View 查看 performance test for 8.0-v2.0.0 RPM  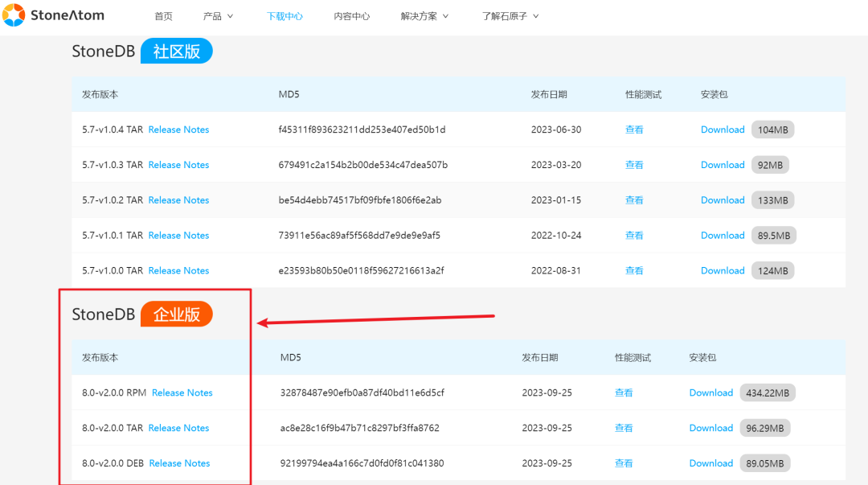coord(624,393)
